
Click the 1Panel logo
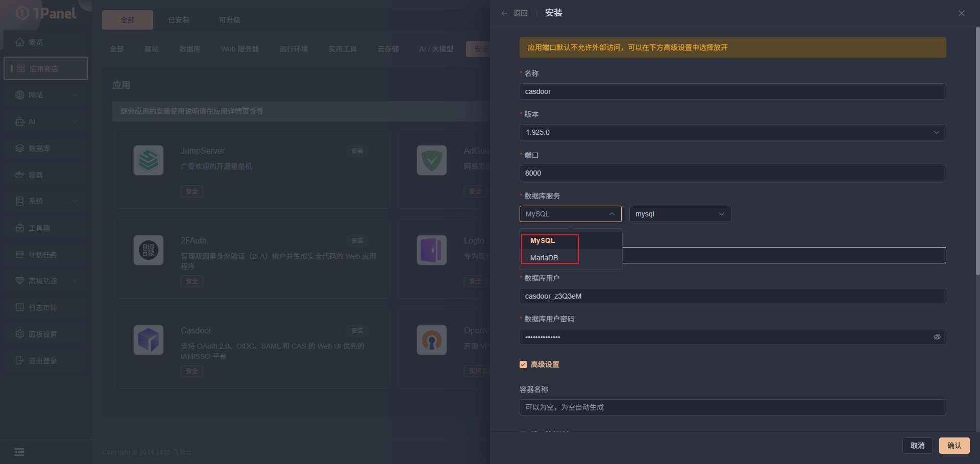click(x=47, y=13)
